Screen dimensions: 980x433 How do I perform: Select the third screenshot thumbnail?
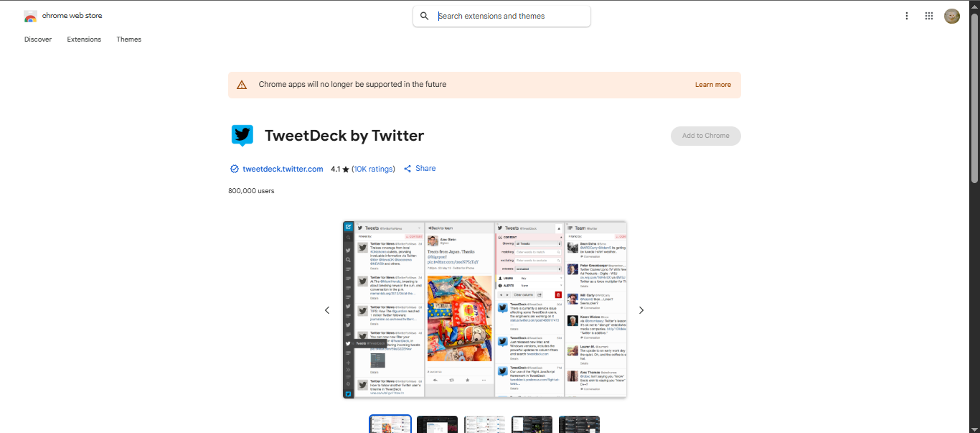484,424
